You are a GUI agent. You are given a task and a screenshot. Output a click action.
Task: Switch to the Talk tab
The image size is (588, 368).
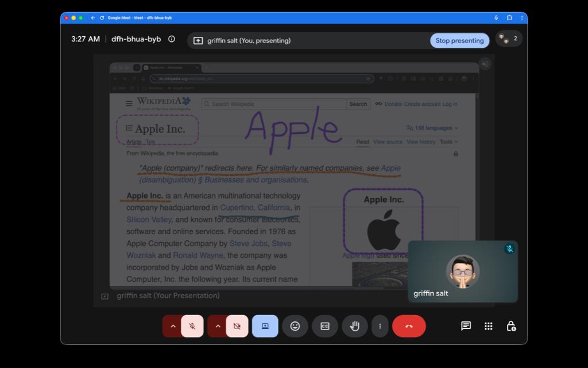click(x=150, y=142)
